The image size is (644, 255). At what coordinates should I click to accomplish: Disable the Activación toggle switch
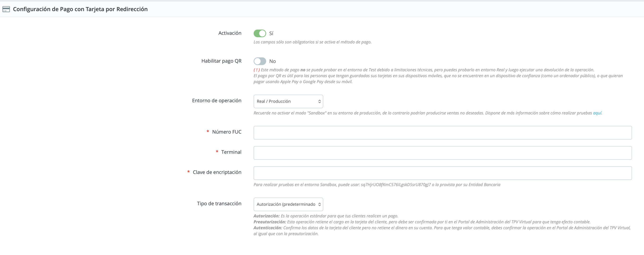[260, 33]
